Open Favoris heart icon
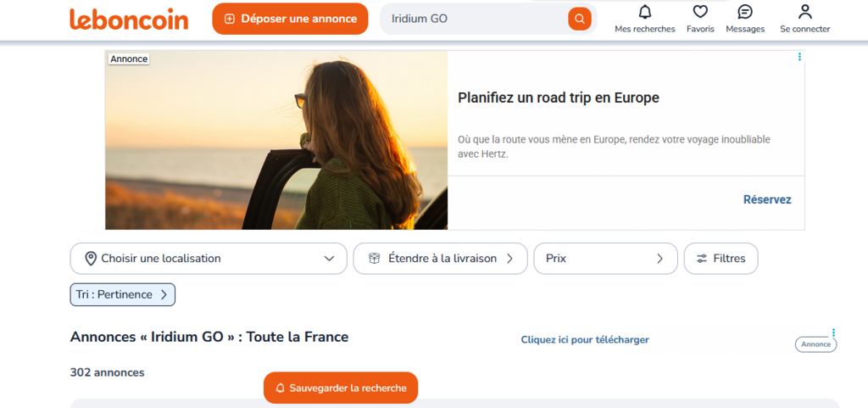The width and height of the screenshot is (868, 408). (700, 12)
